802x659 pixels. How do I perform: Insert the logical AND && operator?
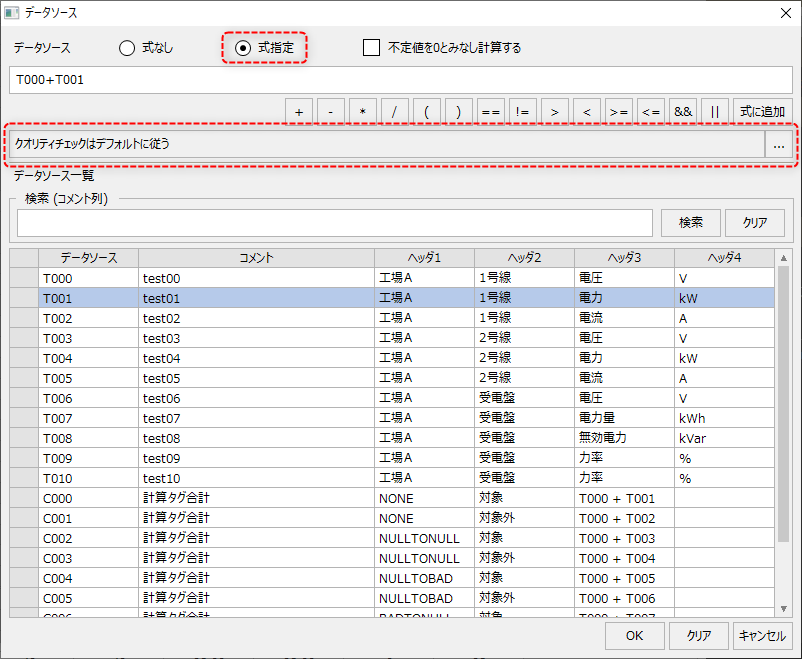tap(683, 112)
